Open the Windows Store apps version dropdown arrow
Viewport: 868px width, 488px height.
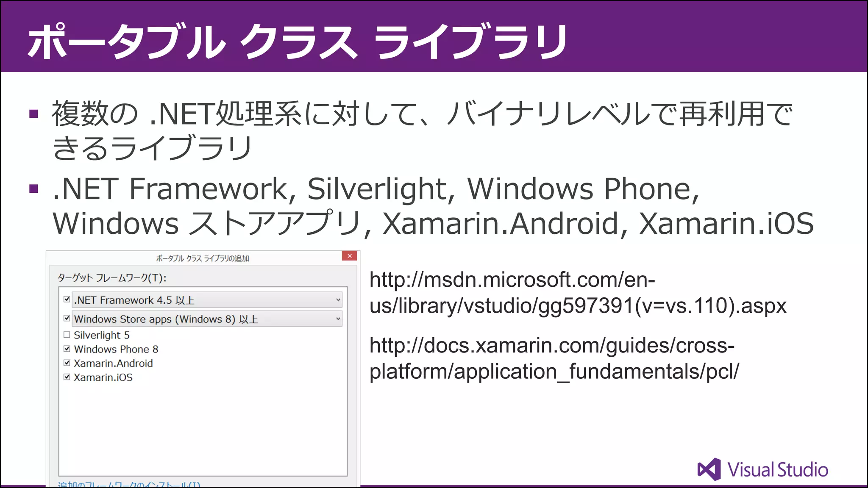pyautogui.click(x=338, y=319)
